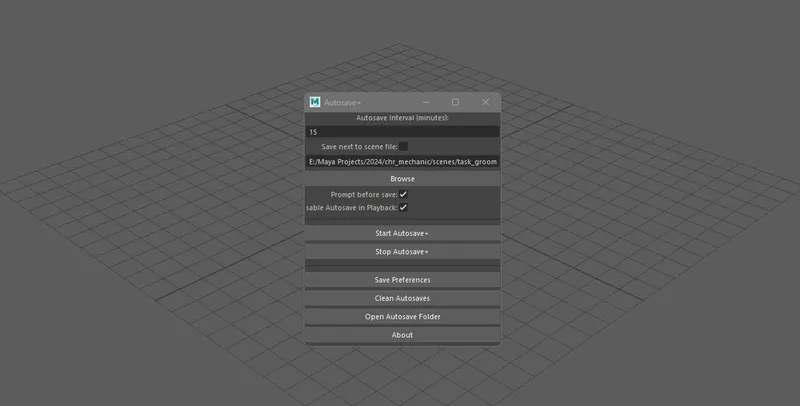Uncheck Prompt before save
Screen dimensions: 800x406
403,194
